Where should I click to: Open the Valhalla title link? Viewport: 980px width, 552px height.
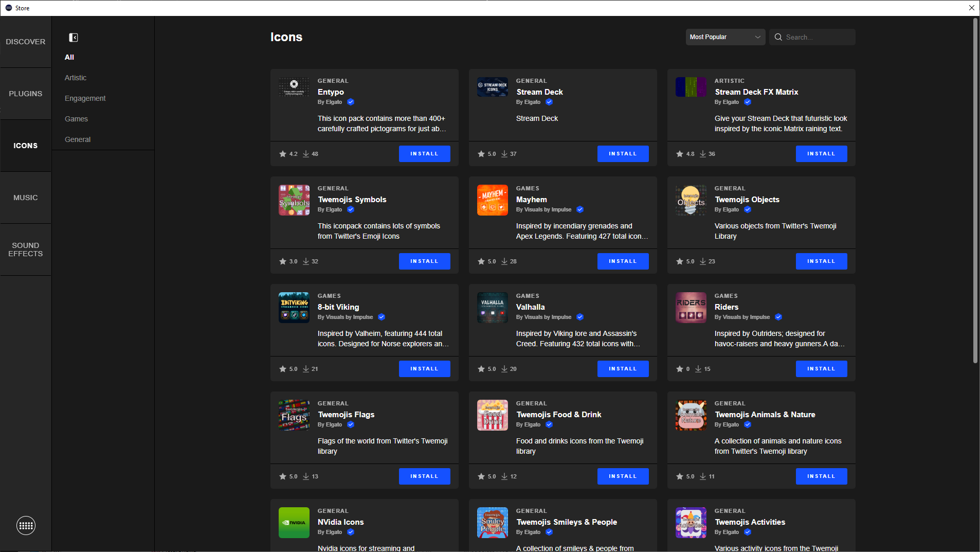tap(531, 307)
